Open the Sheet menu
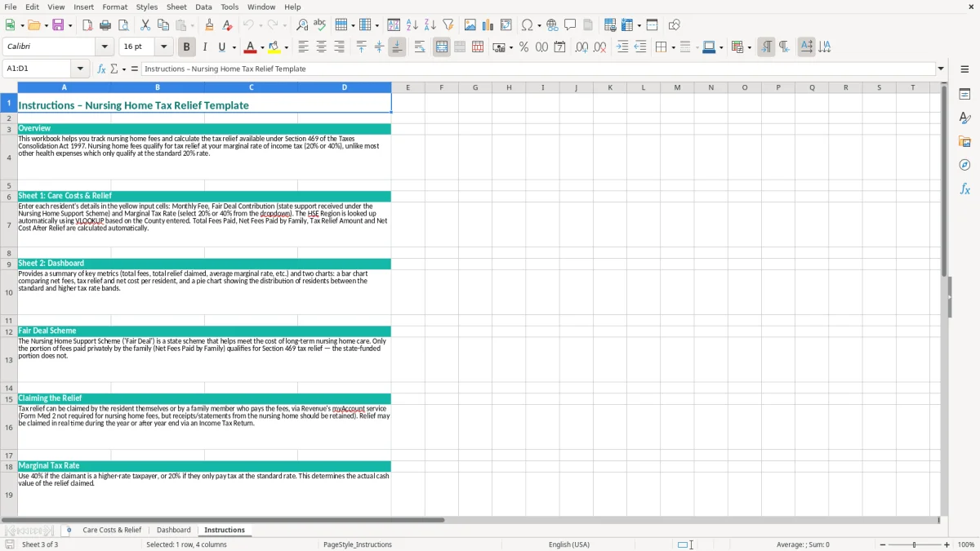 (176, 7)
